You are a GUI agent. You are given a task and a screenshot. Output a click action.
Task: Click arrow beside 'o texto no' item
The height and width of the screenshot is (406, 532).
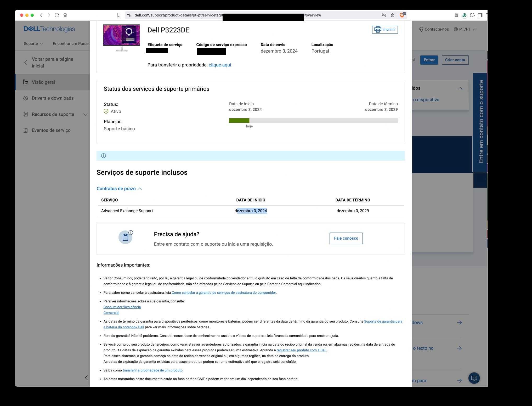pyautogui.click(x=459, y=348)
